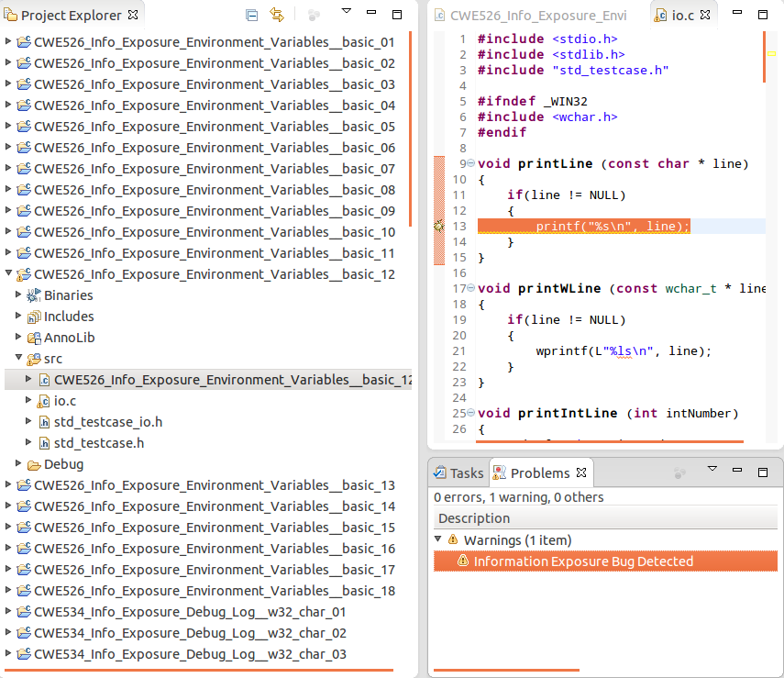Toggle Link with Editor in Project Explorer
The image size is (784, 678).
tap(277, 15)
